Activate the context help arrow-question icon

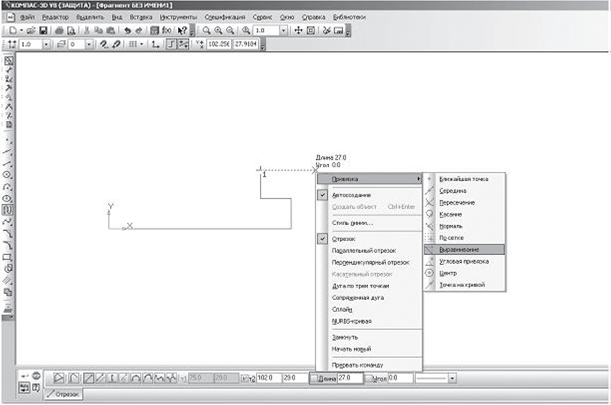182,30
